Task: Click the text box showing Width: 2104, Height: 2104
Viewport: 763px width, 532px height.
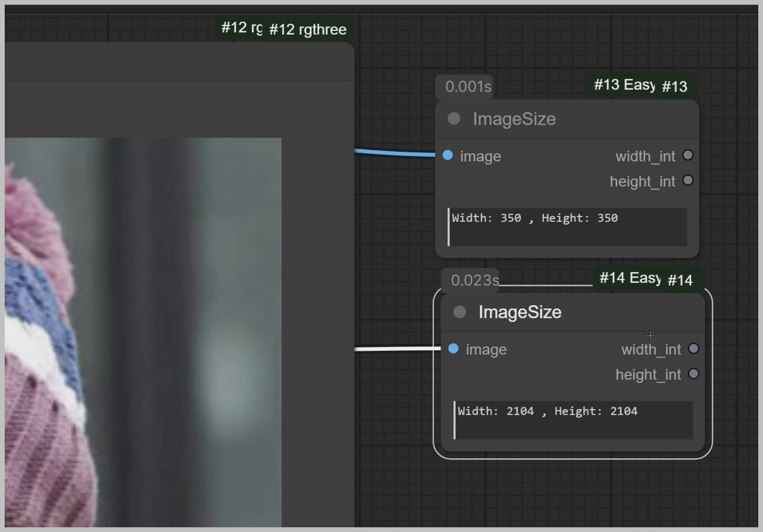Action: 573,420
